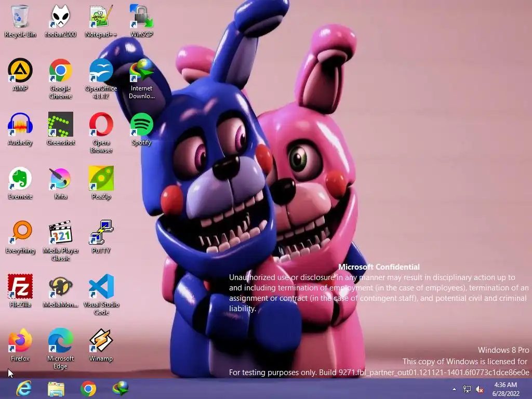Viewport: 532px width, 399px height.
Task: Select Google Chrome desktop shortcut
Action: coord(60,79)
